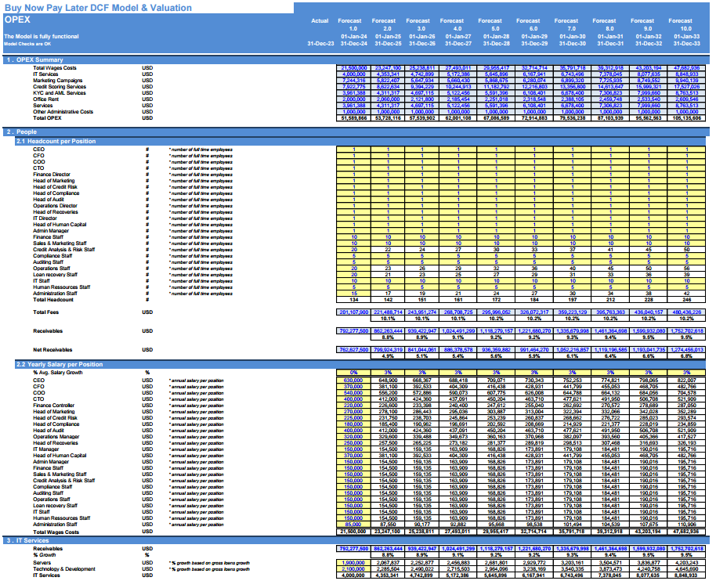716x588 pixels.
Task: Click Finance Controller salary cell 220,000
Action: tap(354, 406)
